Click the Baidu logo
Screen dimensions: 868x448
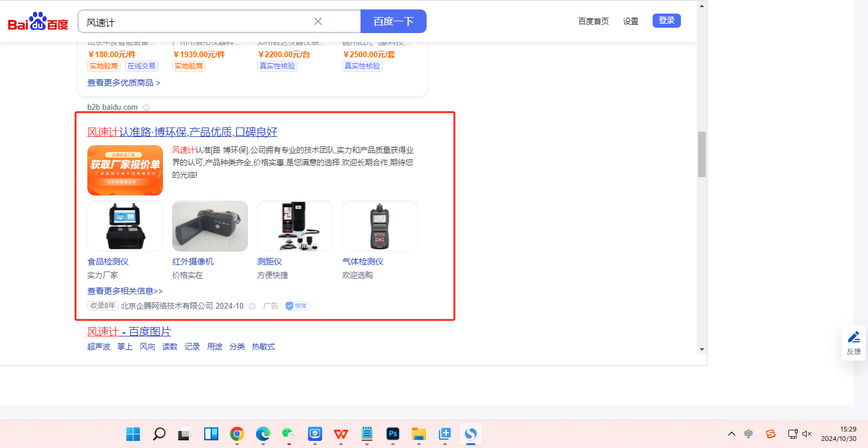(x=38, y=22)
